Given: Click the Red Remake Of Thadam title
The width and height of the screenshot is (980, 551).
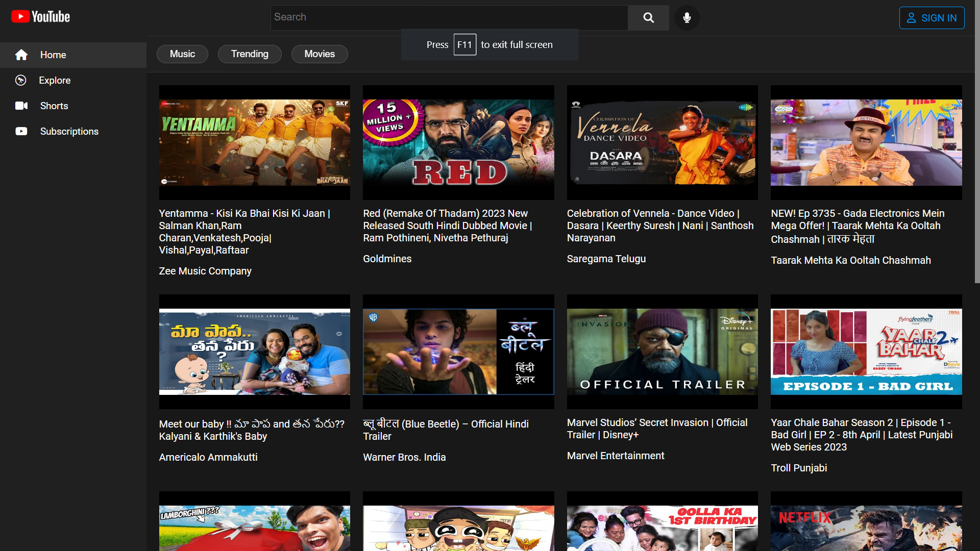Looking at the screenshot, I should pyautogui.click(x=448, y=226).
